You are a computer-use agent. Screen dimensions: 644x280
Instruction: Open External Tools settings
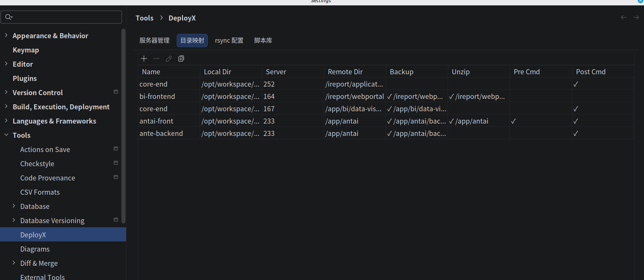[x=42, y=277]
